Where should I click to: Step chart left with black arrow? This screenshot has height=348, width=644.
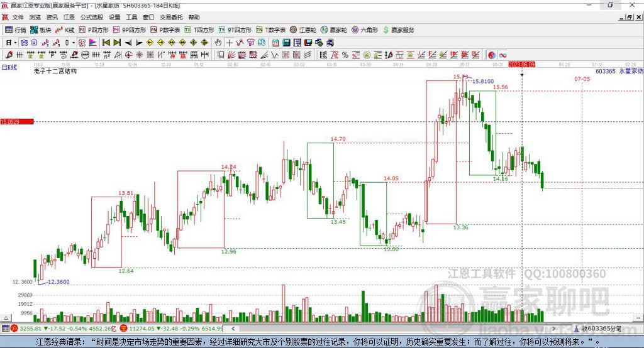[128, 43]
